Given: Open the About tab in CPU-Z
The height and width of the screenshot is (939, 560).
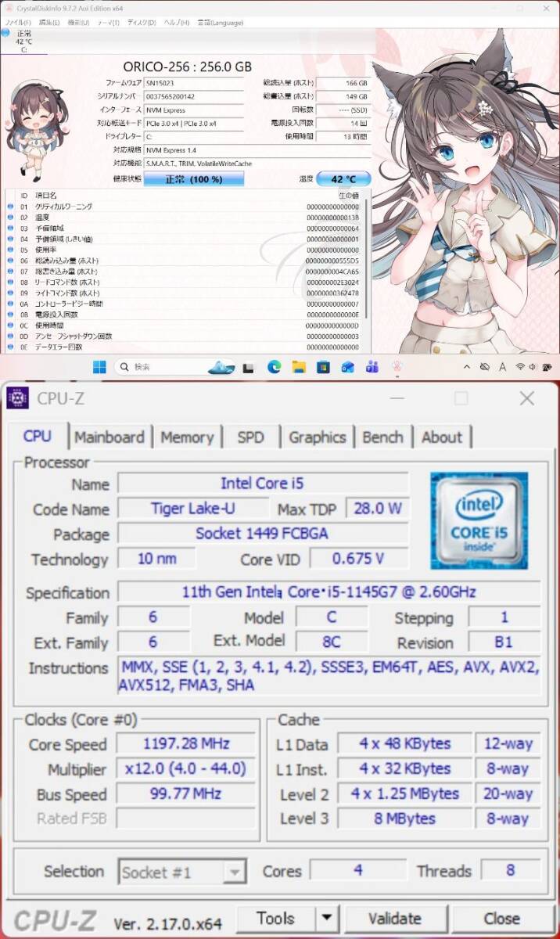Looking at the screenshot, I should [x=442, y=437].
